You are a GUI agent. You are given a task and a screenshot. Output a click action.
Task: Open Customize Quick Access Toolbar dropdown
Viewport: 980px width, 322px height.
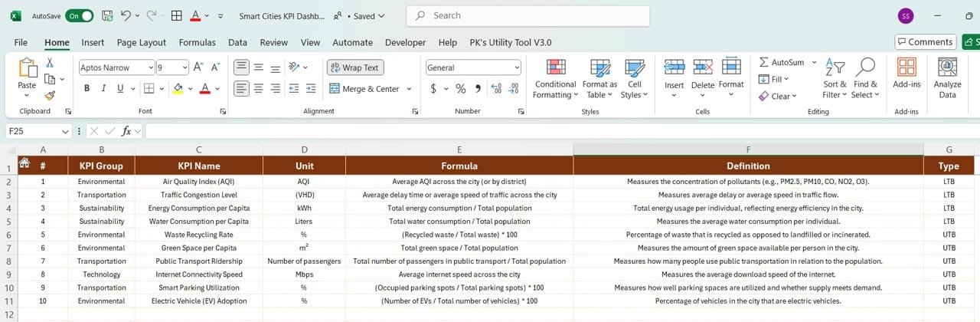220,15
